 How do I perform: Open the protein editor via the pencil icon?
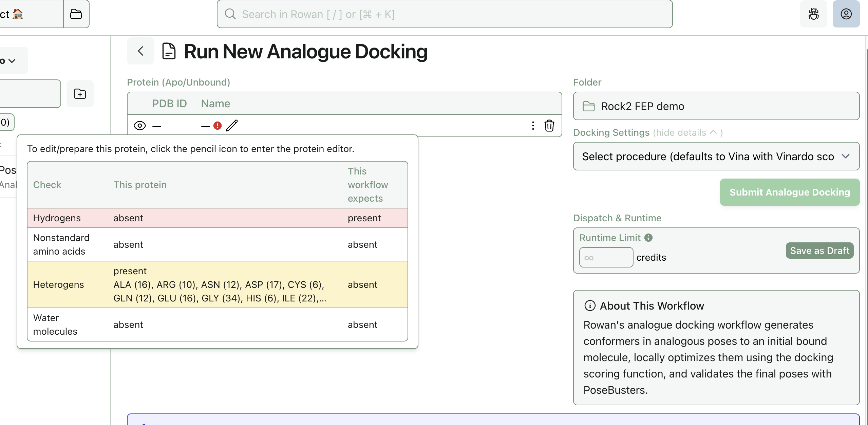pos(232,126)
